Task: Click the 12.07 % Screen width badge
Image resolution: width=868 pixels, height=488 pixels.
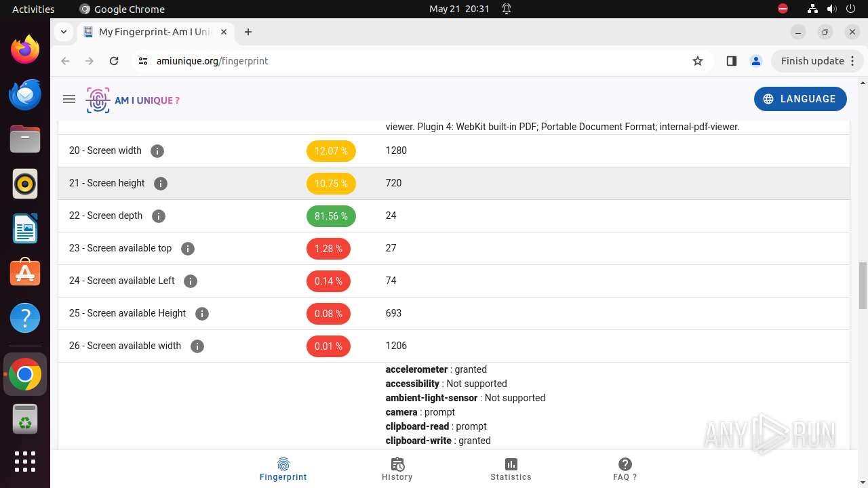Action: [x=331, y=151]
